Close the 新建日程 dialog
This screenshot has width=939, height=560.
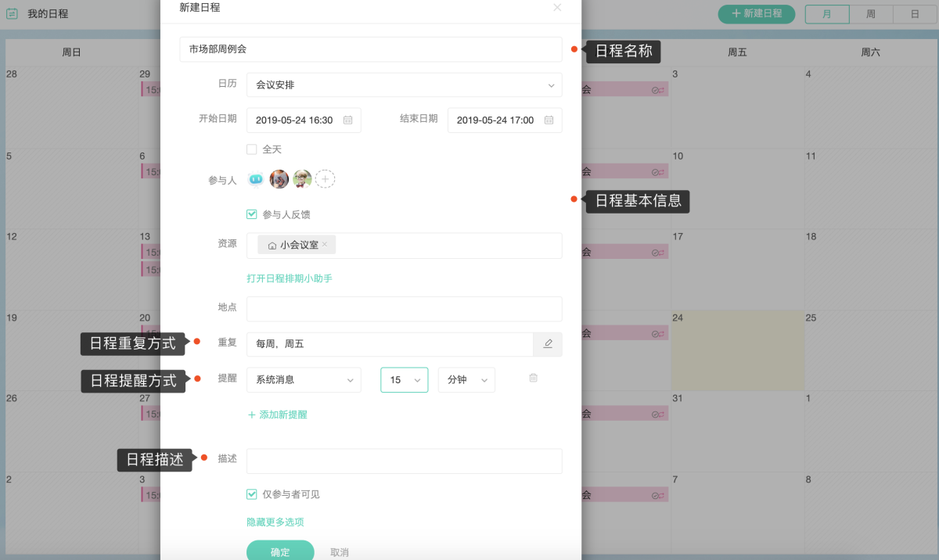click(557, 8)
